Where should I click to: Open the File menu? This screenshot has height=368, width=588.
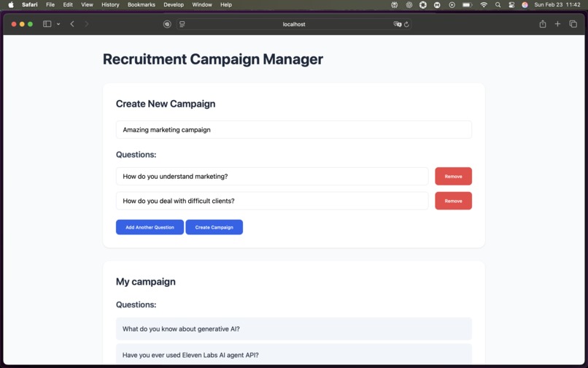pyautogui.click(x=50, y=5)
